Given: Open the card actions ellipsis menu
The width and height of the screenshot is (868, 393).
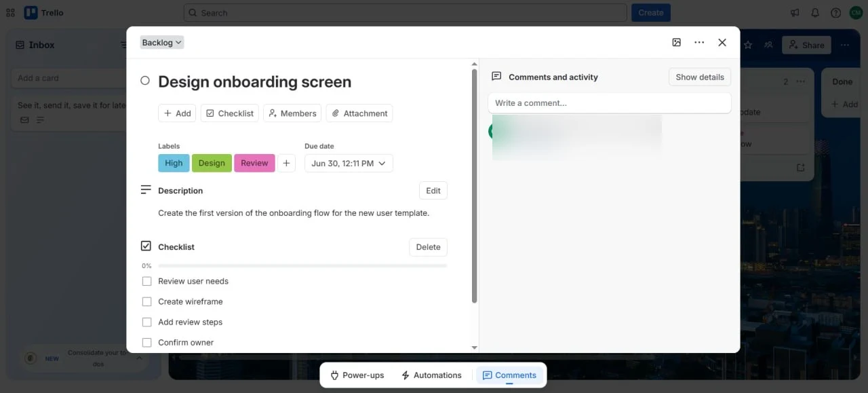Looking at the screenshot, I should point(699,42).
